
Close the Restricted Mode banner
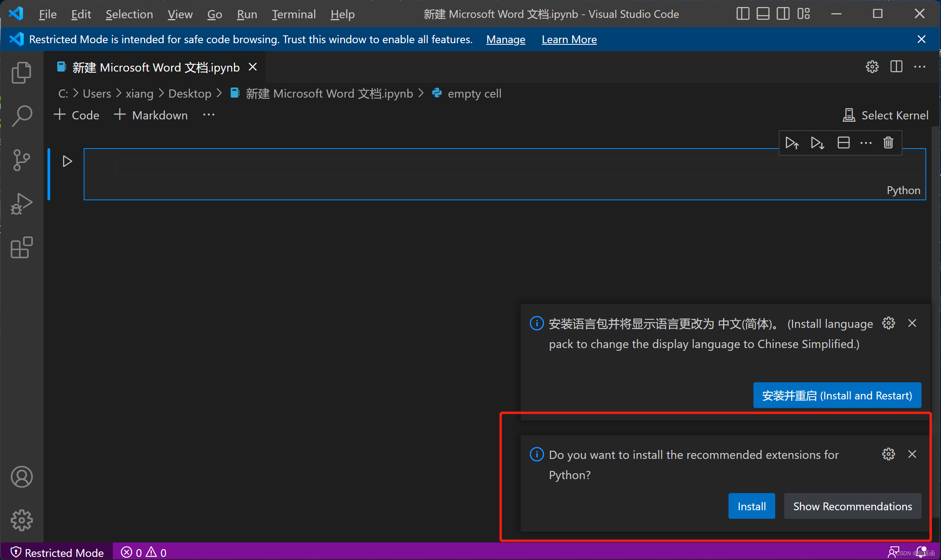pos(921,39)
